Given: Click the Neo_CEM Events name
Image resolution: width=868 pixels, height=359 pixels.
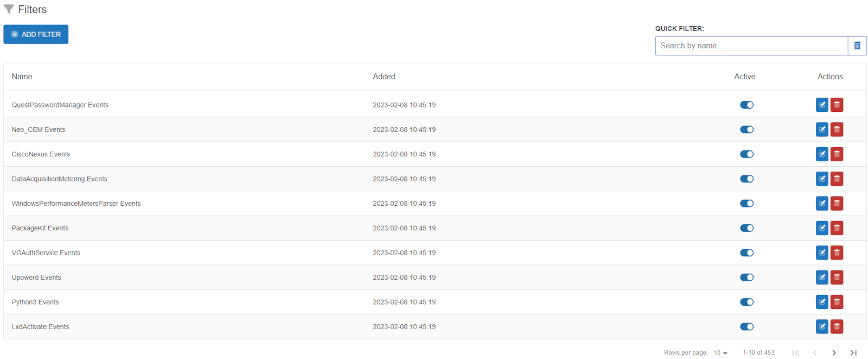Looking at the screenshot, I should click(39, 129).
